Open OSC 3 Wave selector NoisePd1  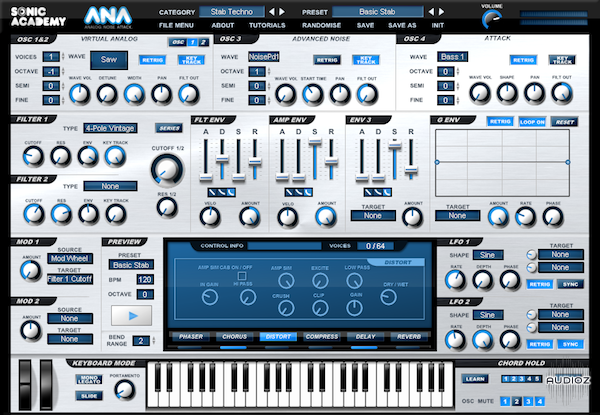click(264, 57)
